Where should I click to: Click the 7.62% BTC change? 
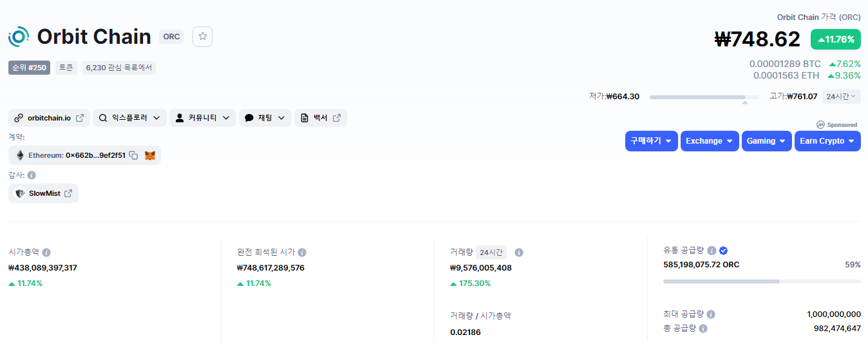click(845, 64)
